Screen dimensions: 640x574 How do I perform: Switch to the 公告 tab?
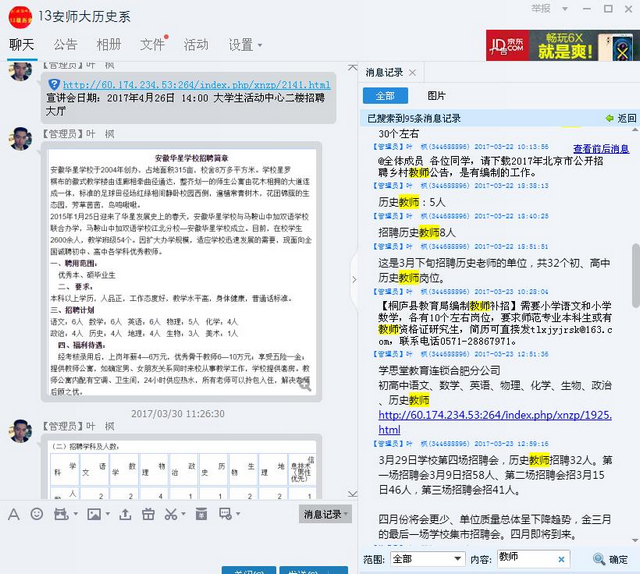pos(65,45)
